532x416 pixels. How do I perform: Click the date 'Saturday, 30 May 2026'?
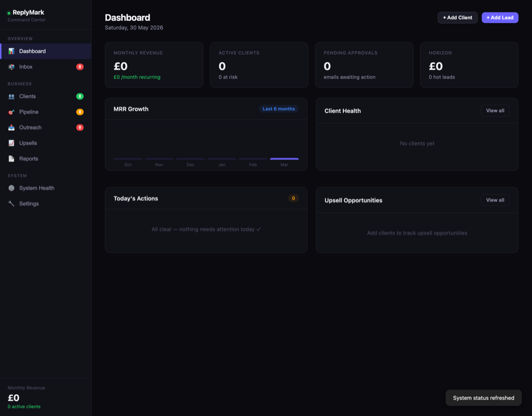134,27
